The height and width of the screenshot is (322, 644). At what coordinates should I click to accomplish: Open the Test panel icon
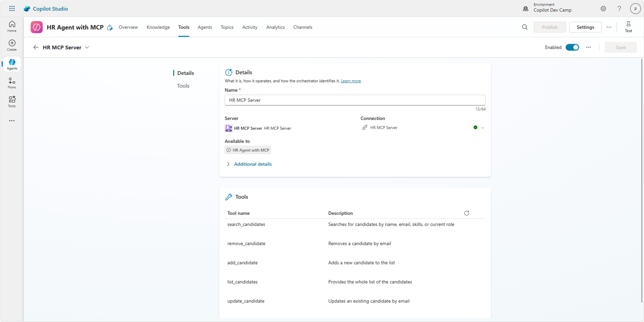click(628, 27)
